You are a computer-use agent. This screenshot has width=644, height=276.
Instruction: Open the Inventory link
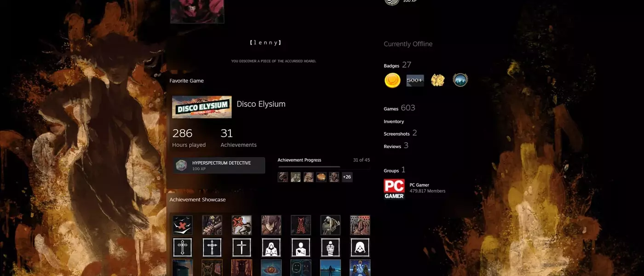coord(394,121)
